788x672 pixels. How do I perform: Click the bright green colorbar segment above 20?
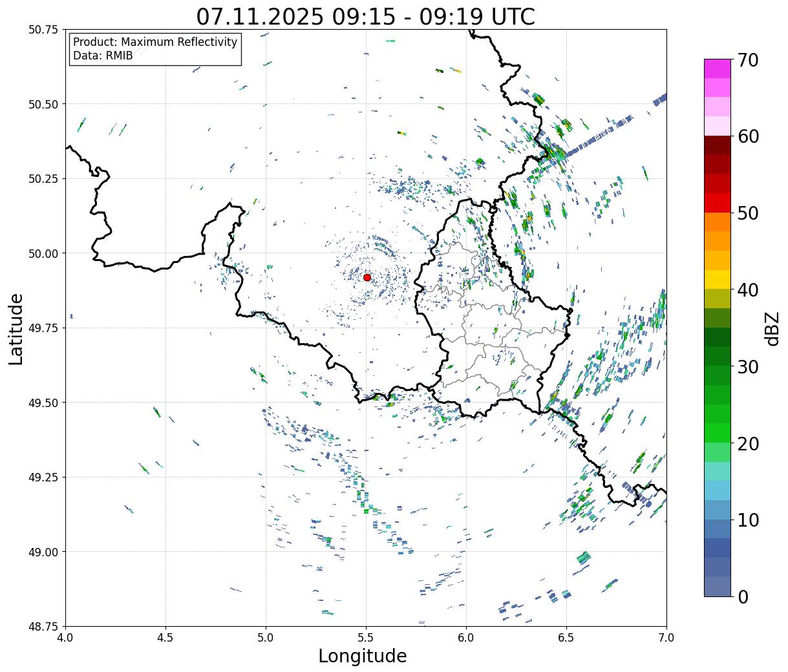[718, 433]
